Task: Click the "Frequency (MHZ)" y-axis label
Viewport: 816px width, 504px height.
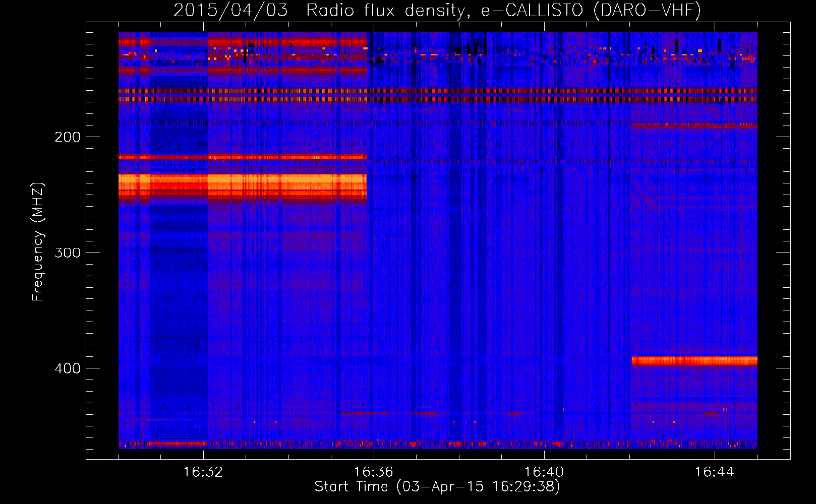Action: (38, 242)
